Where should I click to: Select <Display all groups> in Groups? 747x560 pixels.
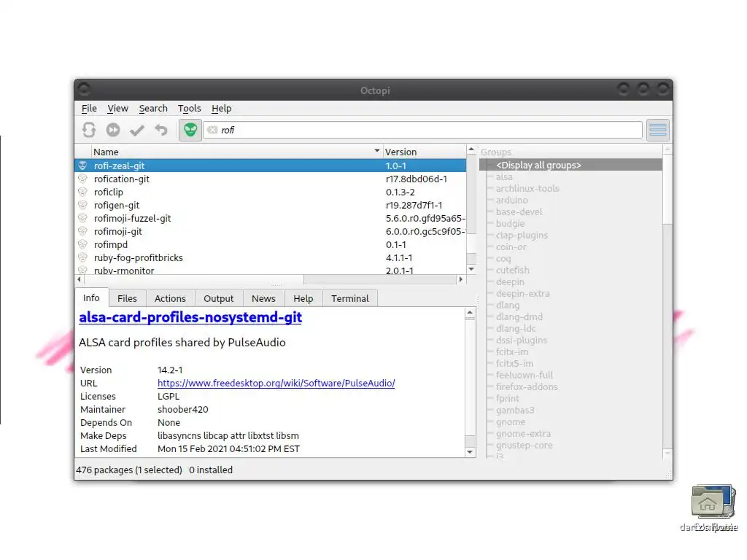click(x=570, y=166)
